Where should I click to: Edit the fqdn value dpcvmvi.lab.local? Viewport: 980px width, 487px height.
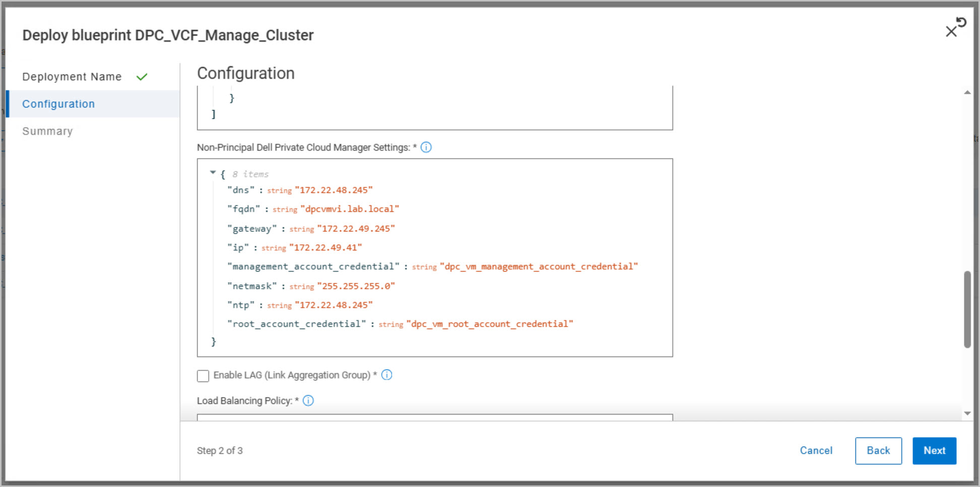pos(350,209)
